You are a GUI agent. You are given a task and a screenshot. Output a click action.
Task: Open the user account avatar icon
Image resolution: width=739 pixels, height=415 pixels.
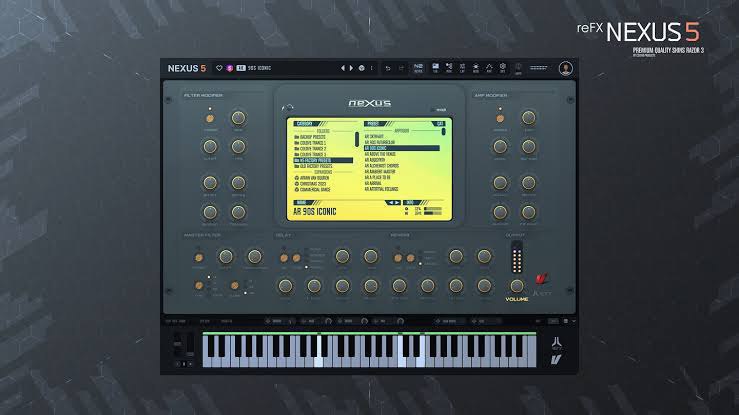click(566, 68)
